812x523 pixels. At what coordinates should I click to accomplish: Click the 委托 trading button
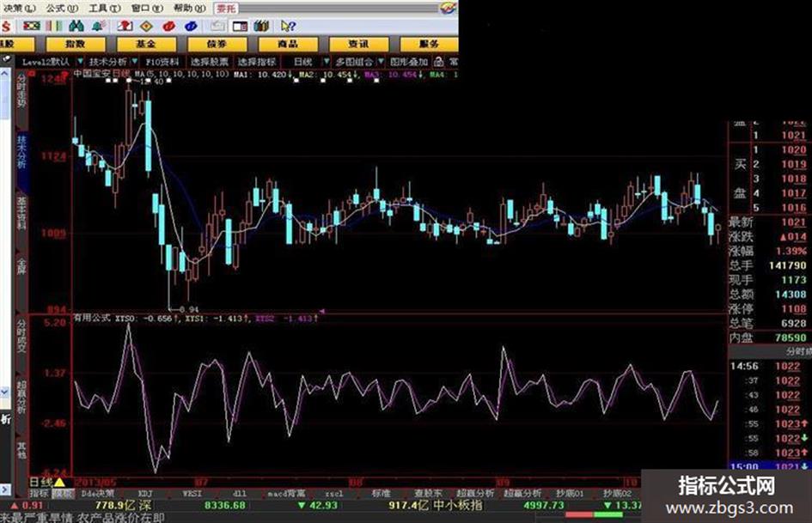click(226, 8)
